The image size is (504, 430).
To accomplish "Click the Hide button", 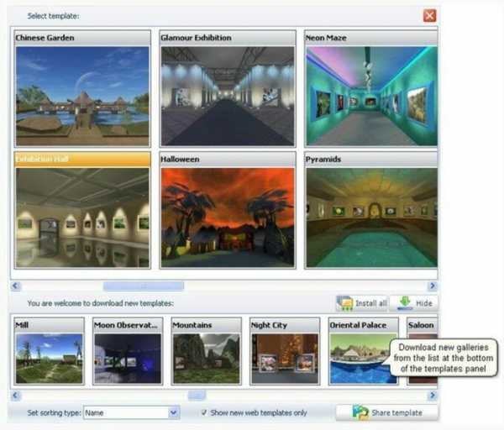I will point(414,303).
